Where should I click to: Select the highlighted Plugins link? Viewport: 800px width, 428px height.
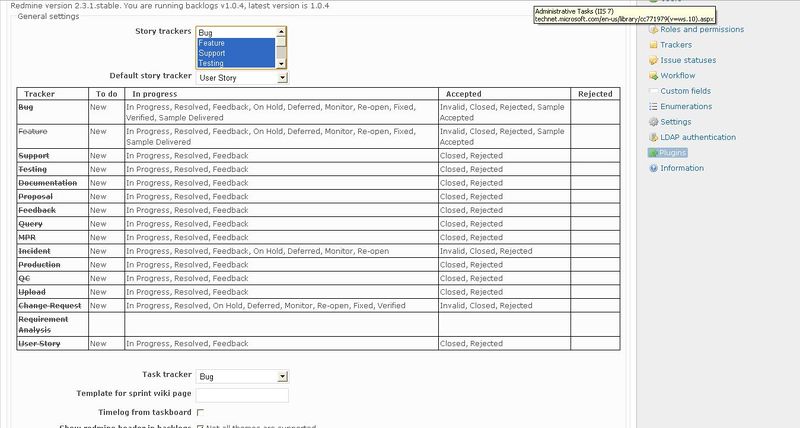pos(672,153)
